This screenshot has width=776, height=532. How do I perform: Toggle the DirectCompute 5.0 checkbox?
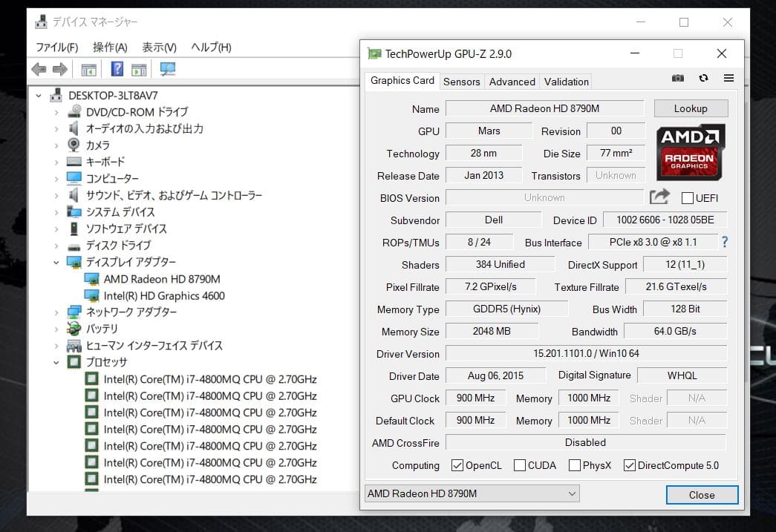click(630, 465)
